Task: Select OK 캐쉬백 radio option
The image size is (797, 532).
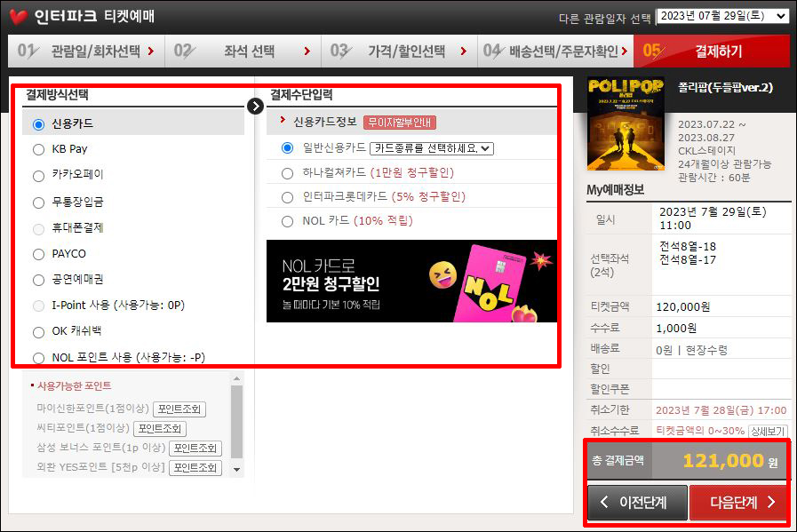Action: (38, 332)
